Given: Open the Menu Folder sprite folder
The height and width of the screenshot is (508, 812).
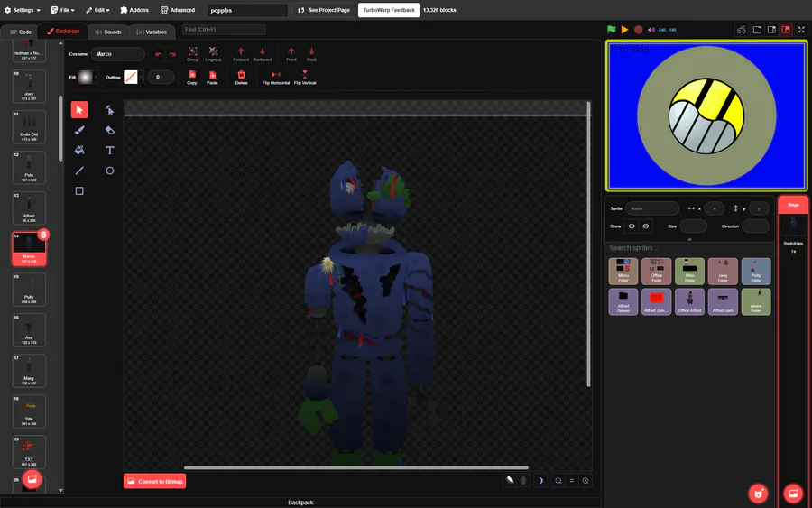Looking at the screenshot, I should coord(623,272).
